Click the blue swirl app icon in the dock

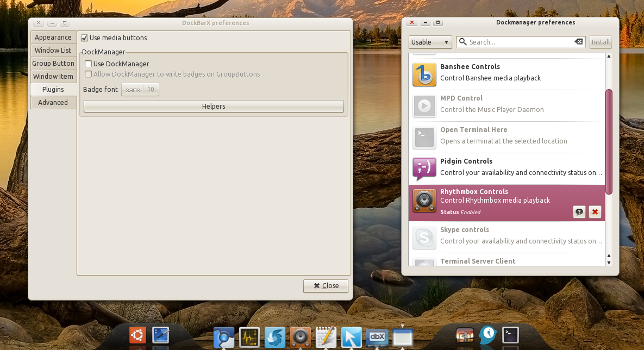[x=275, y=337]
